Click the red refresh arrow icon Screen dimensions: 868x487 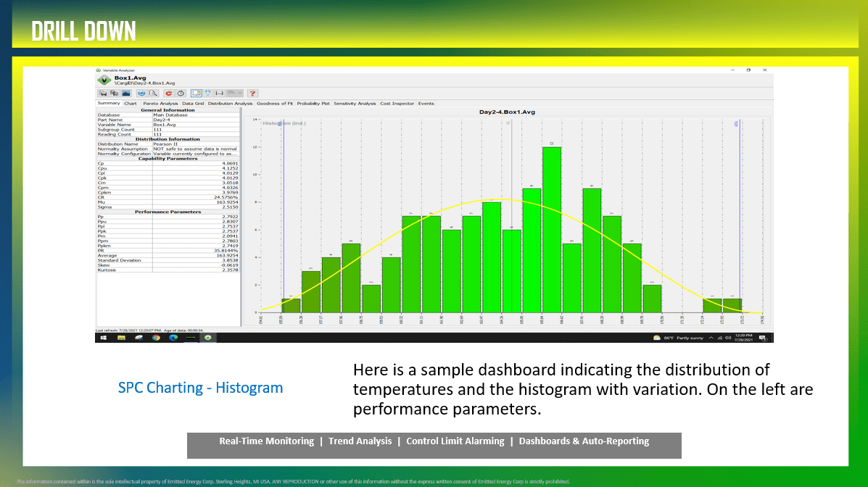pyautogui.click(x=169, y=93)
